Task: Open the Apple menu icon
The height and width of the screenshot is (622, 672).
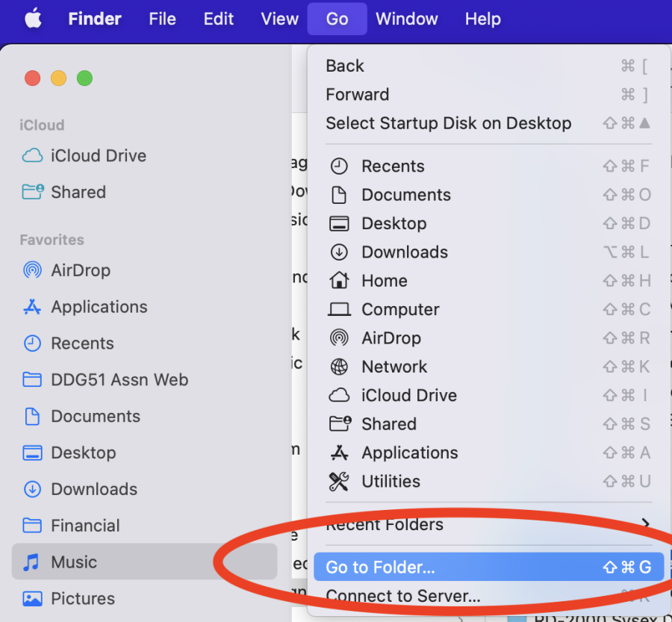Action: 33,19
